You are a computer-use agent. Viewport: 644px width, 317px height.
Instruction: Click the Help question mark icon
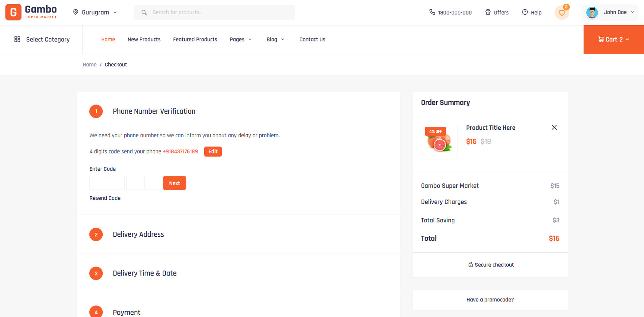(x=525, y=12)
